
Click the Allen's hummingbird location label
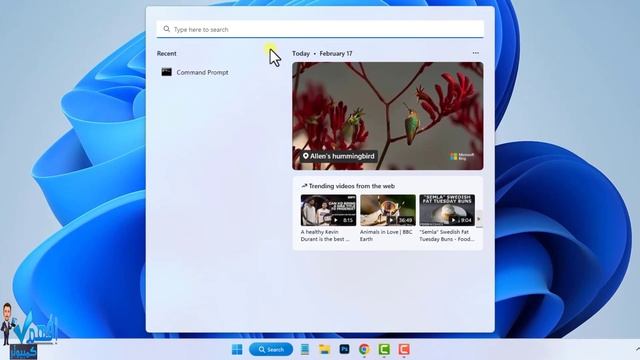click(338, 156)
